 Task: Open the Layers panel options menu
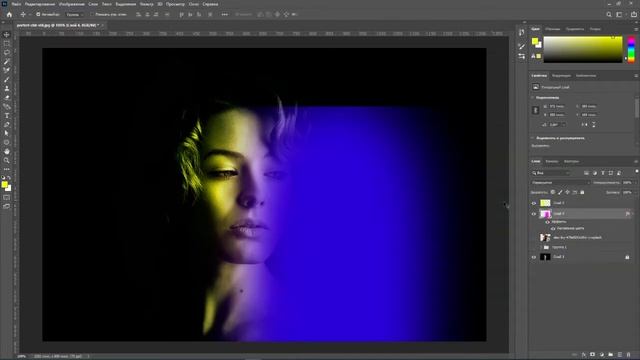tap(636, 161)
